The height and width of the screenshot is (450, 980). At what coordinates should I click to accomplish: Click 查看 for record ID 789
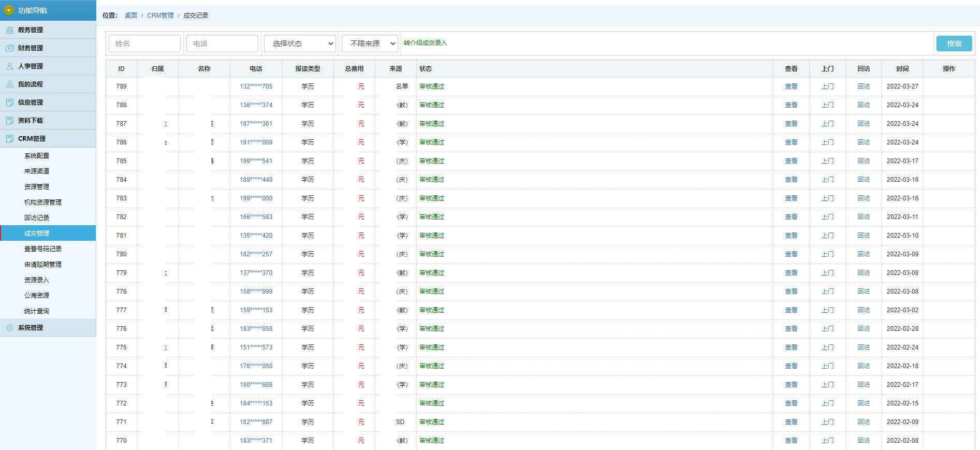tap(791, 86)
